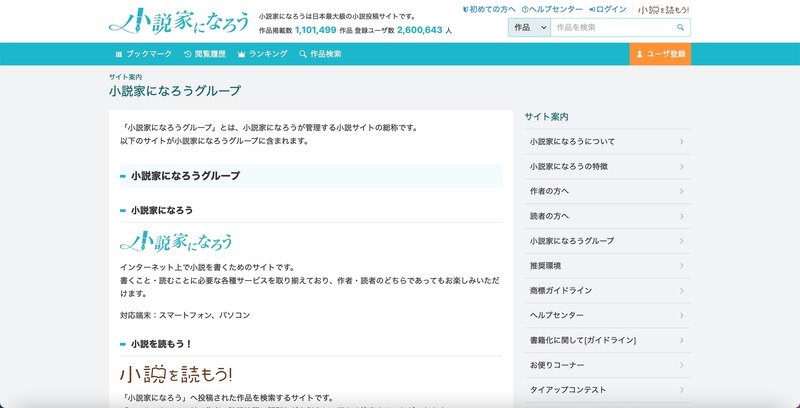Go to ランキング with the crown icon
Viewport: 800px width, 408px height.
tap(263, 54)
